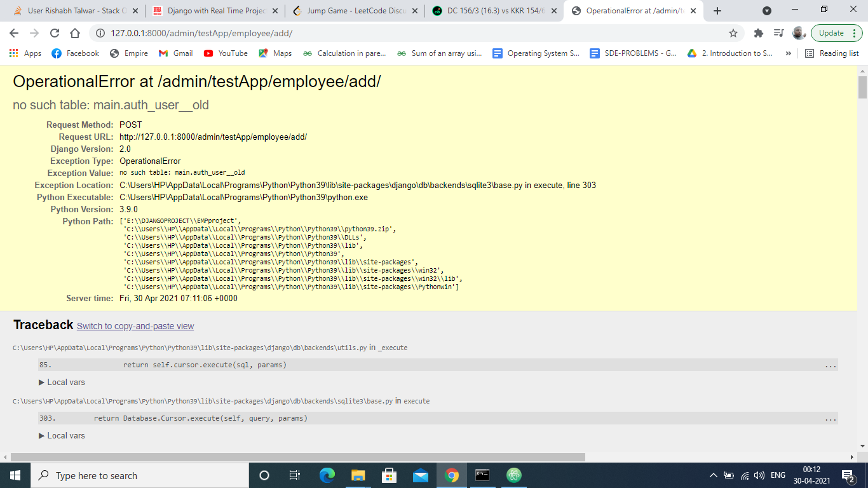The width and height of the screenshot is (868, 488).
Task: Expand context for traceback line 85
Action: click(x=831, y=365)
